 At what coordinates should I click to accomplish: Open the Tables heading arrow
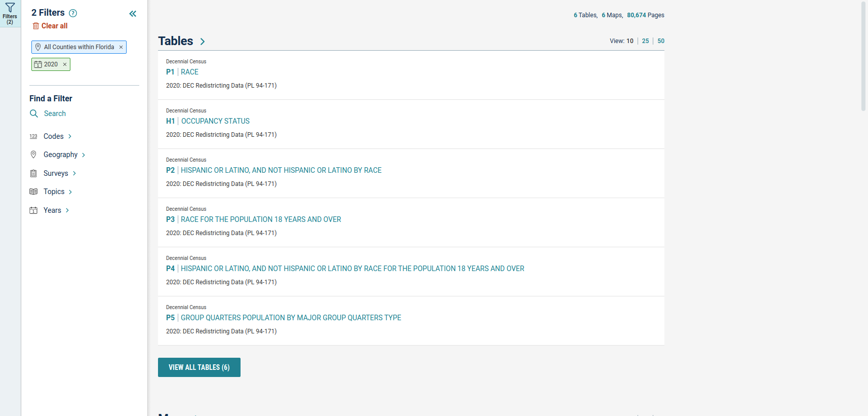pos(202,42)
